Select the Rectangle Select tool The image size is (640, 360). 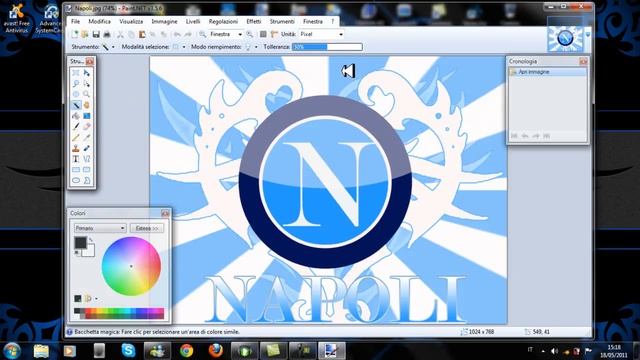[76, 73]
